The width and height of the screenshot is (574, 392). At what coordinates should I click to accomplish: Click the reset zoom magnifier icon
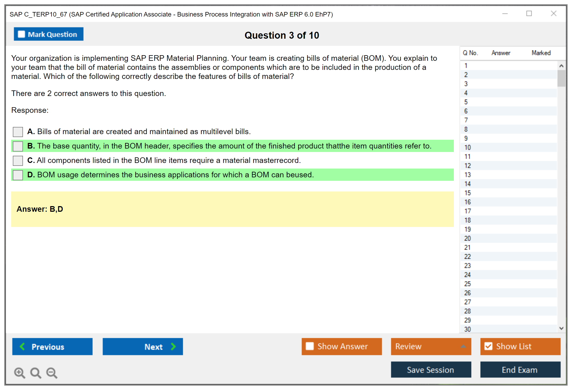click(x=36, y=373)
